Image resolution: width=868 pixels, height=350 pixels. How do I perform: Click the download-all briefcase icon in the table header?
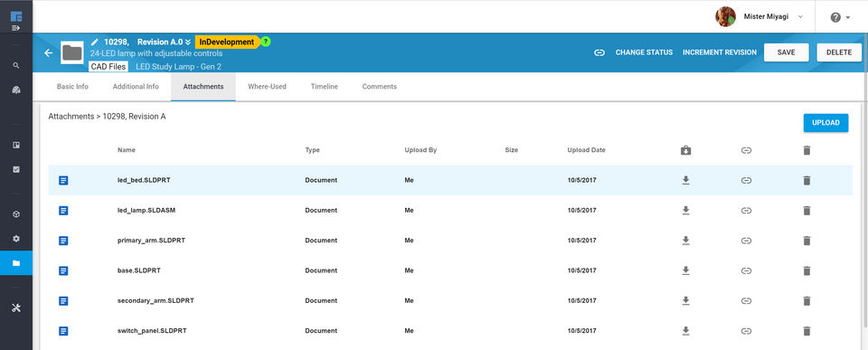pos(686,150)
